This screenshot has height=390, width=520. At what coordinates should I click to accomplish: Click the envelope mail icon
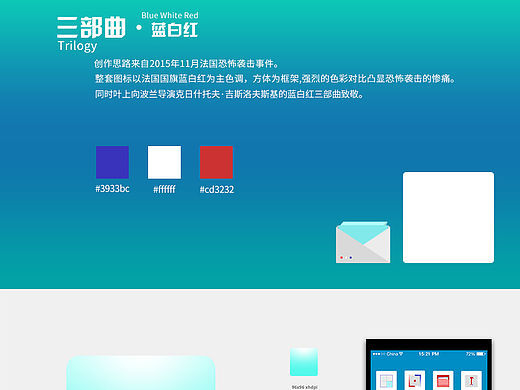pos(363,242)
